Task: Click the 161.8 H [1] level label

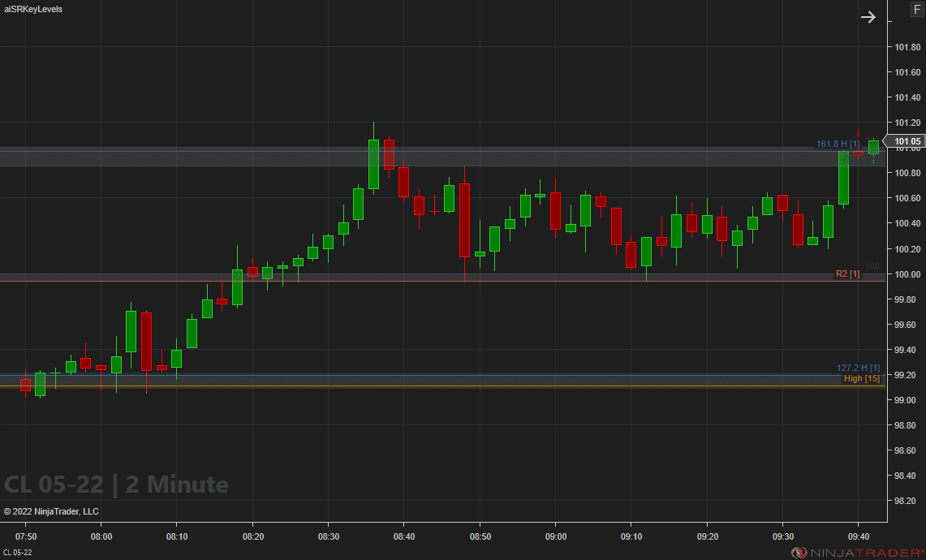Action: coord(838,144)
